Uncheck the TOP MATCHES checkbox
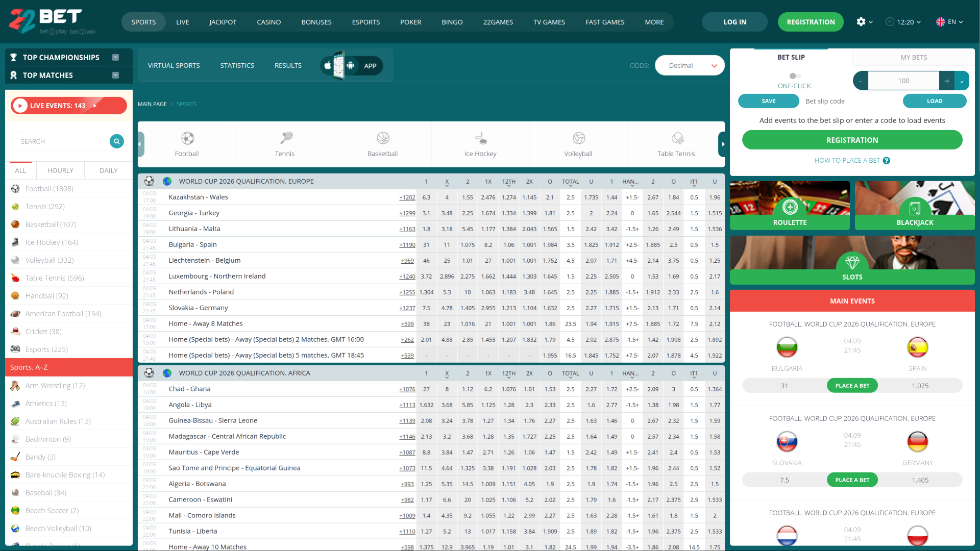The image size is (980, 551). point(116,75)
